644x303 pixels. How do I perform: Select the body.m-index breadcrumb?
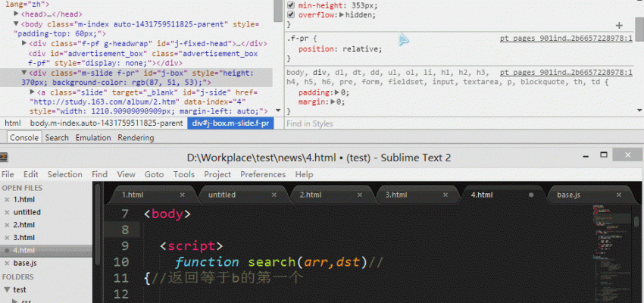[106, 123]
